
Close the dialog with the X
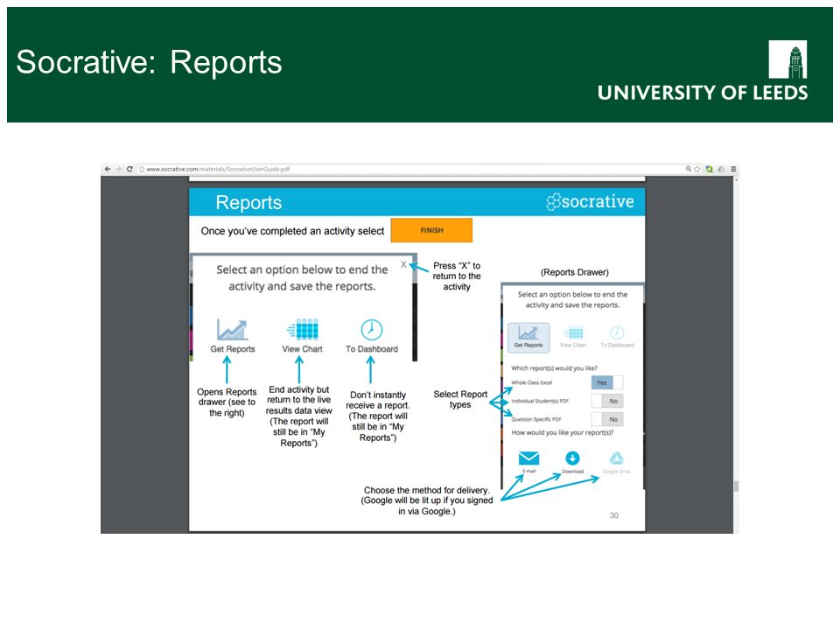click(403, 264)
